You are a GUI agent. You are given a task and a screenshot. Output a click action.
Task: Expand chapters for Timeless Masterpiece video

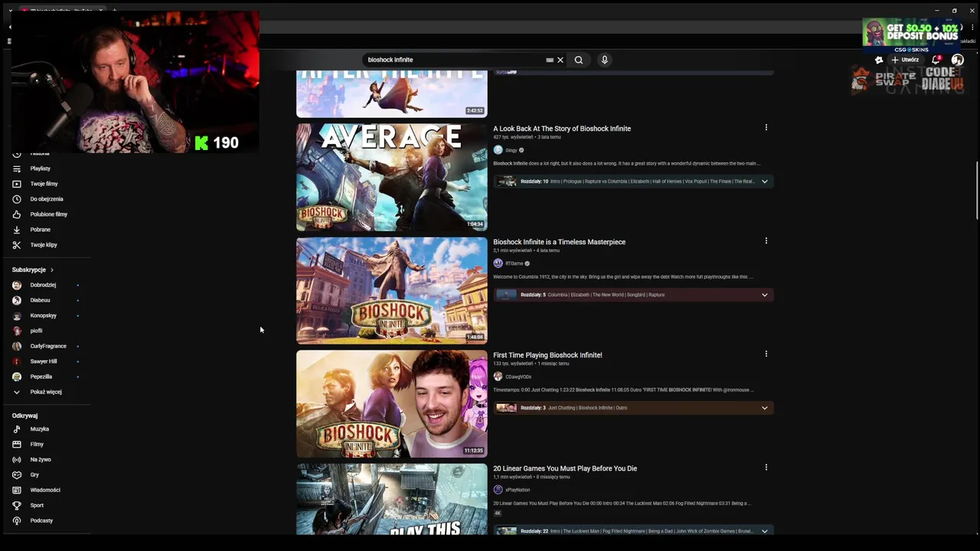coord(764,295)
